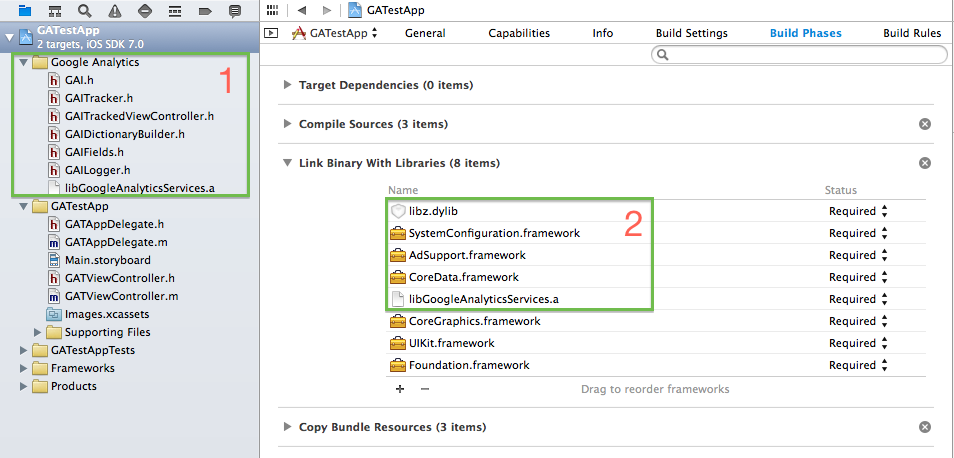
Task: Select GAITracker.h in the navigator
Action: click(x=99, y=98)
